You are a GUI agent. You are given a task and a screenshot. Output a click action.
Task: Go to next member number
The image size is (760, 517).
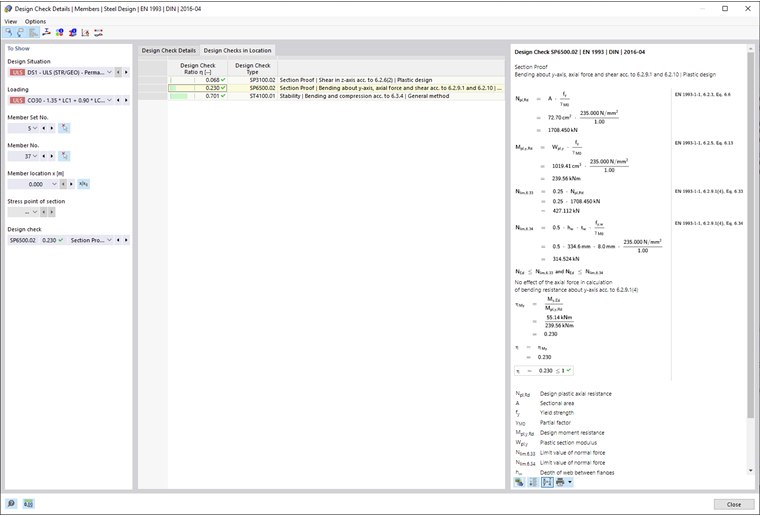tap(52, 156)
